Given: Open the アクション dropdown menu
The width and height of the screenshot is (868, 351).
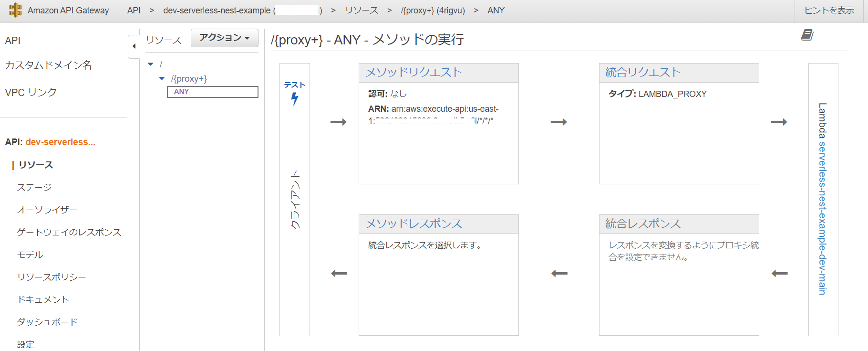Looking at the screenshot, I should click(x=225, y=38).
